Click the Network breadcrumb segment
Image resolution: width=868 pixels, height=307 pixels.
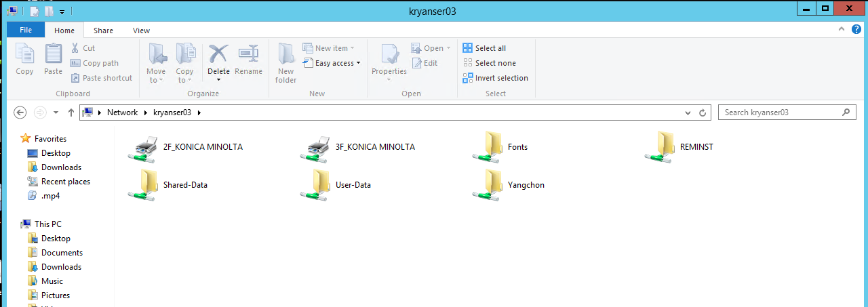pyautogui.click(x=122, y=112)
